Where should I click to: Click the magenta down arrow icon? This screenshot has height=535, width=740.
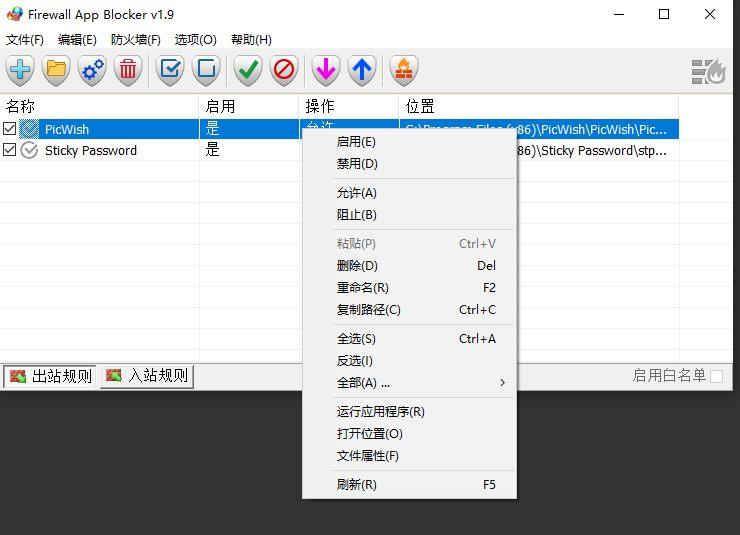[326, 70]
